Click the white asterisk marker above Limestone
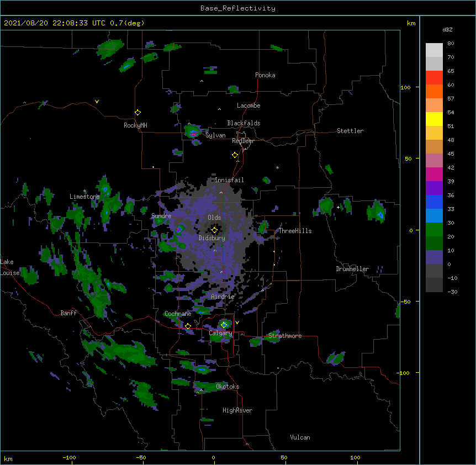 [x=85, y=191]
